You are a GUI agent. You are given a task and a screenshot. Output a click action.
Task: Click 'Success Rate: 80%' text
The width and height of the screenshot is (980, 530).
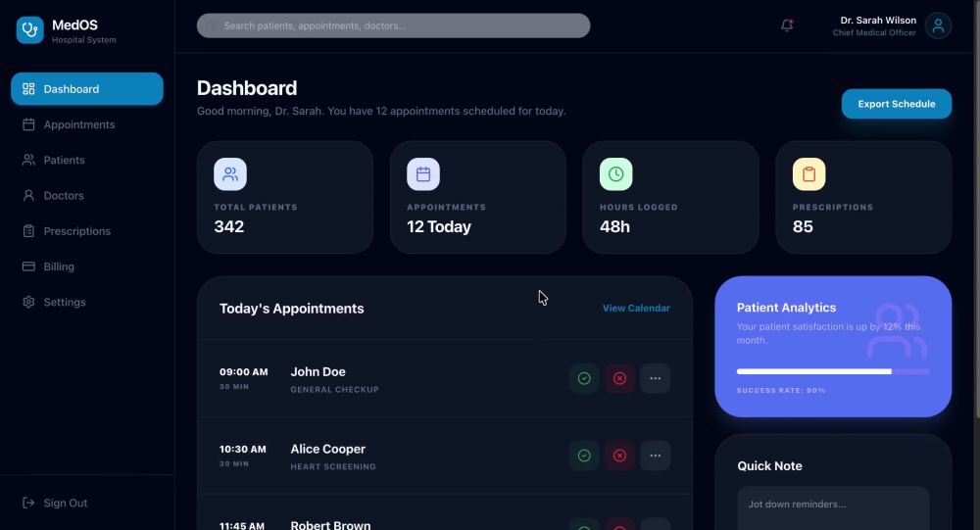[781, 390]
